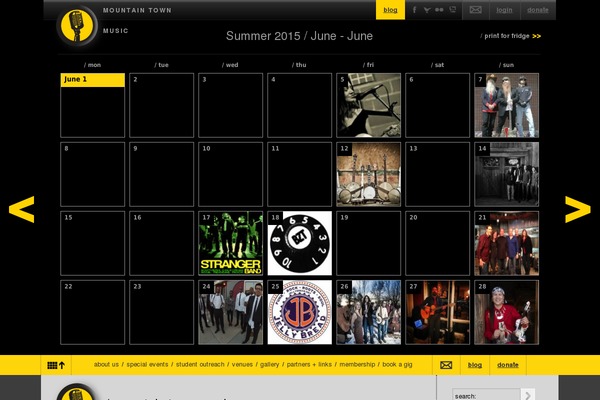
Task: Open June 5 singer event thumbnail
Action: [x=368, y=105]
